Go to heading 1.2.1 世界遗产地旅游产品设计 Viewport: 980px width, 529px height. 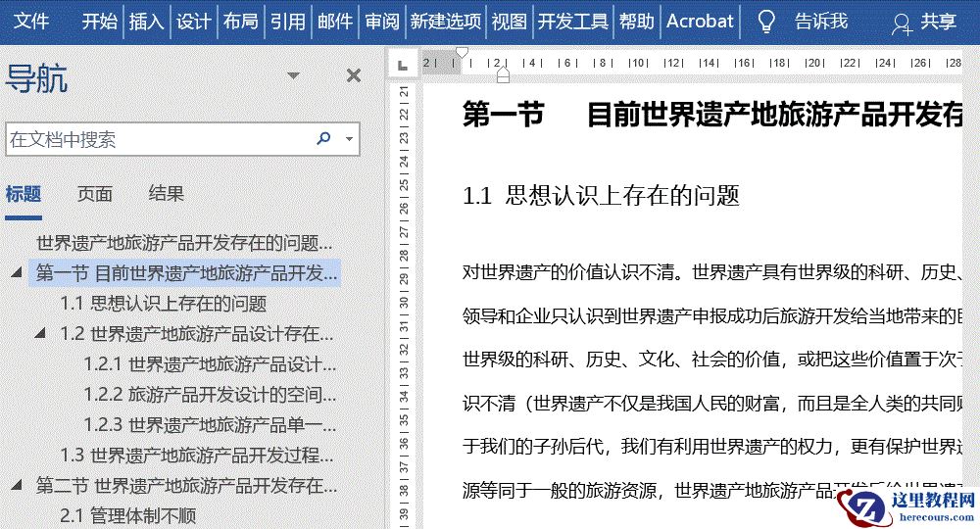pos(210,364)
